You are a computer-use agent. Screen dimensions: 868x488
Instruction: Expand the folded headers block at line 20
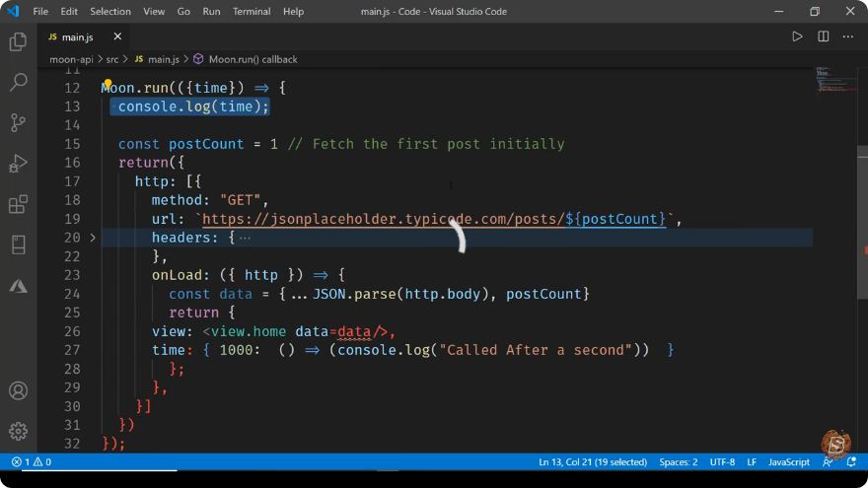pos(93,238)
